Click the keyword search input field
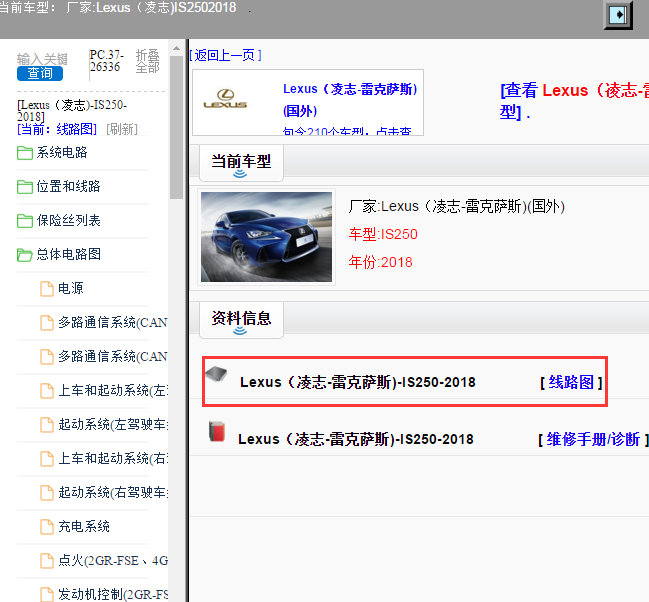This screenshot has height=602, width=649. point(42,59)
